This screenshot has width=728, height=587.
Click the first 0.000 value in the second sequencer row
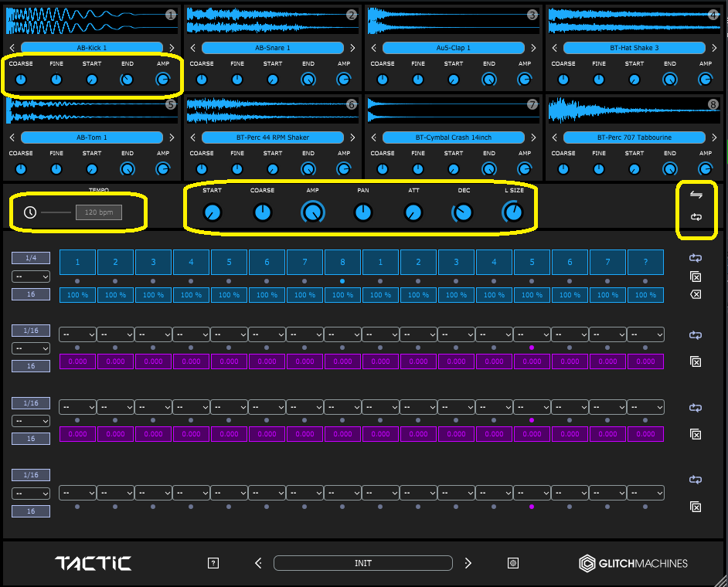click(77, 361)
